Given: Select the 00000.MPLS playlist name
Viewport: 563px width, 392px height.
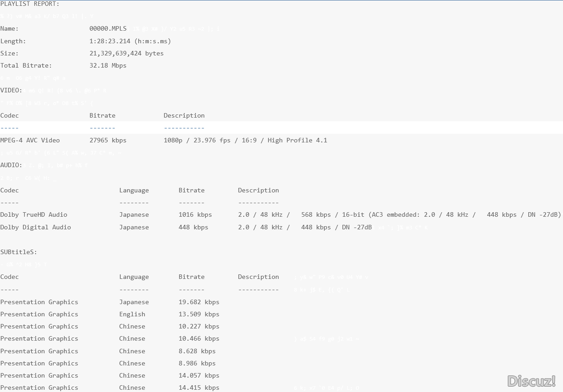Looking at the screenshot, I should click(x=108, y=29).
